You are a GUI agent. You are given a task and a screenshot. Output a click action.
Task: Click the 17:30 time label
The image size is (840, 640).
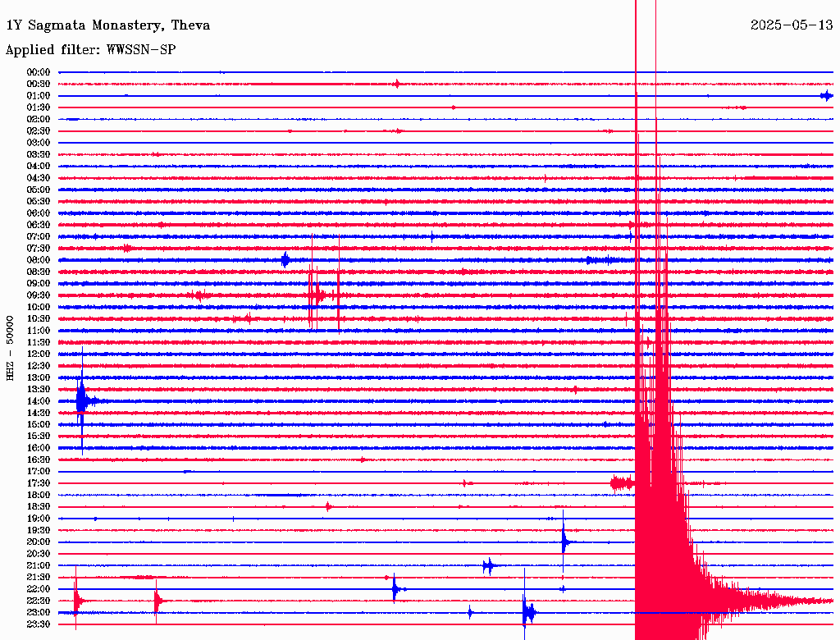coord(39,483)
